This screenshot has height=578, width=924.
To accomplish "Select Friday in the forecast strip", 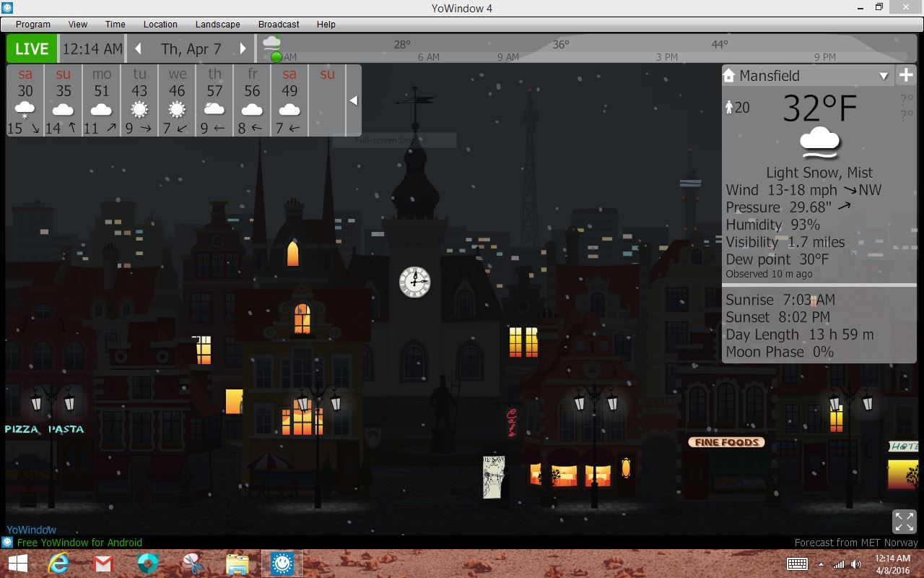I will point(252,100).
